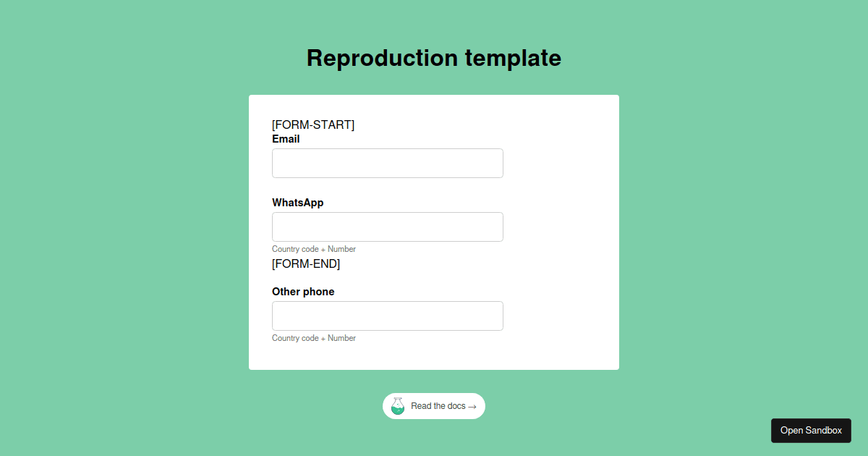868x456 pixels.
Task: Click the flask icon in Read the docs
Action: click(398, 406)
